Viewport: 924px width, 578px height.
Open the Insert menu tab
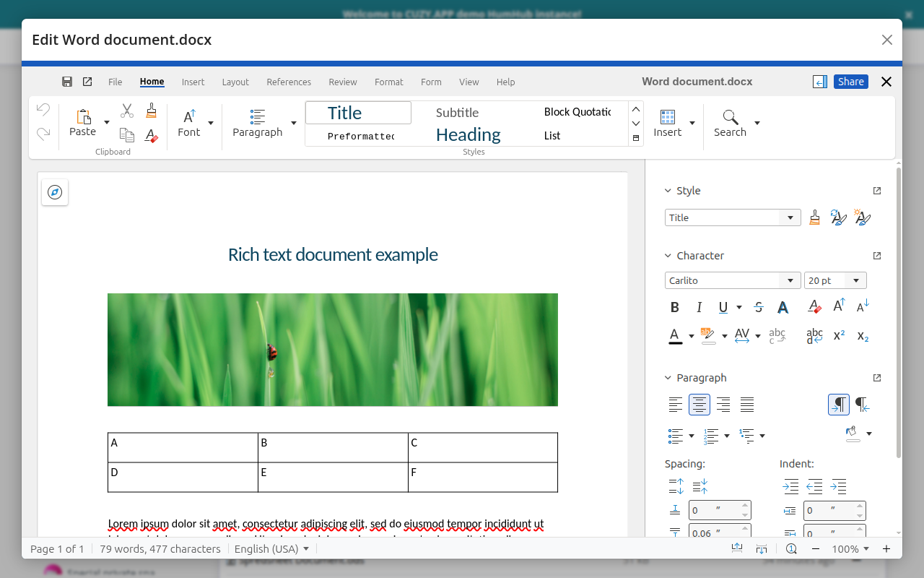(x=193, y=82)
